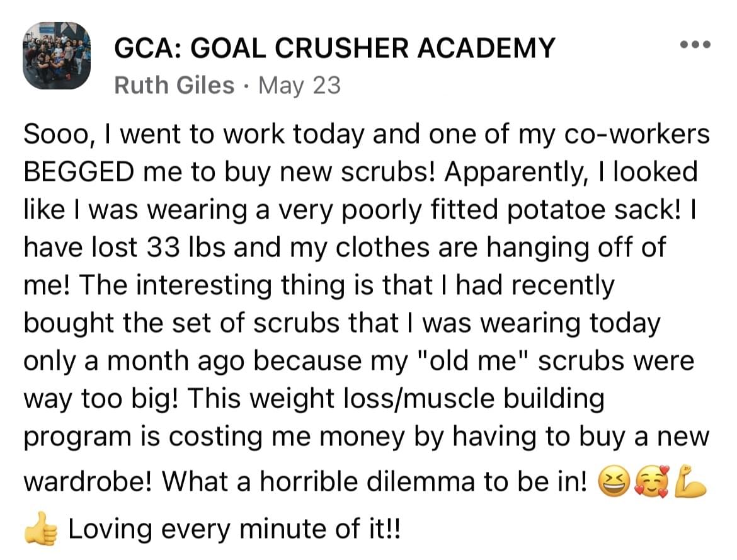Open the GCA: GOAL CRUSHER ACADEMY group
Viewport: 737px width, 560px height.
coord(334,48)
